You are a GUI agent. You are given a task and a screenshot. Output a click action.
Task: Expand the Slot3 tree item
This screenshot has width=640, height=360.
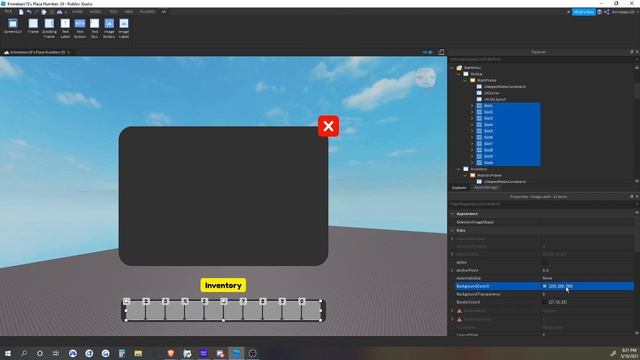click(x=472, y=118)
